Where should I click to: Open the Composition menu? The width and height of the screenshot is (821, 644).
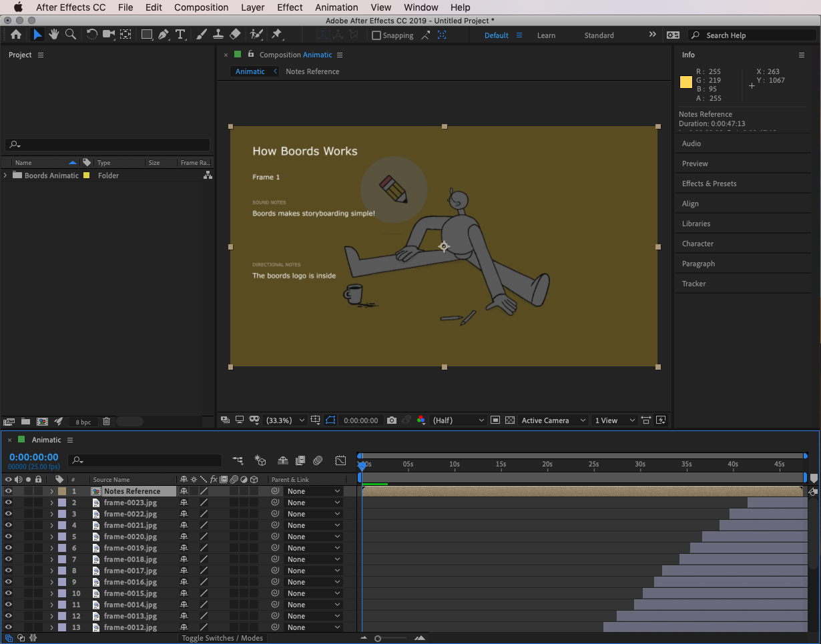(201, 7)
